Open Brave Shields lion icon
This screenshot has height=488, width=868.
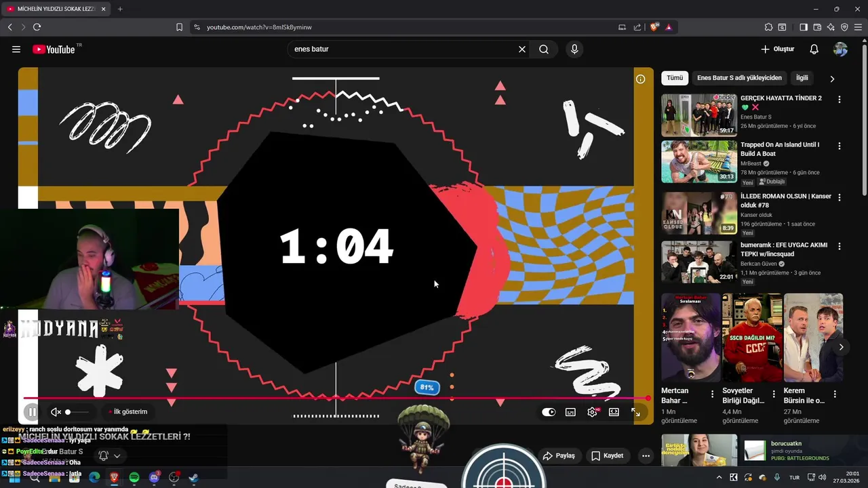click(x=654, y=27)
